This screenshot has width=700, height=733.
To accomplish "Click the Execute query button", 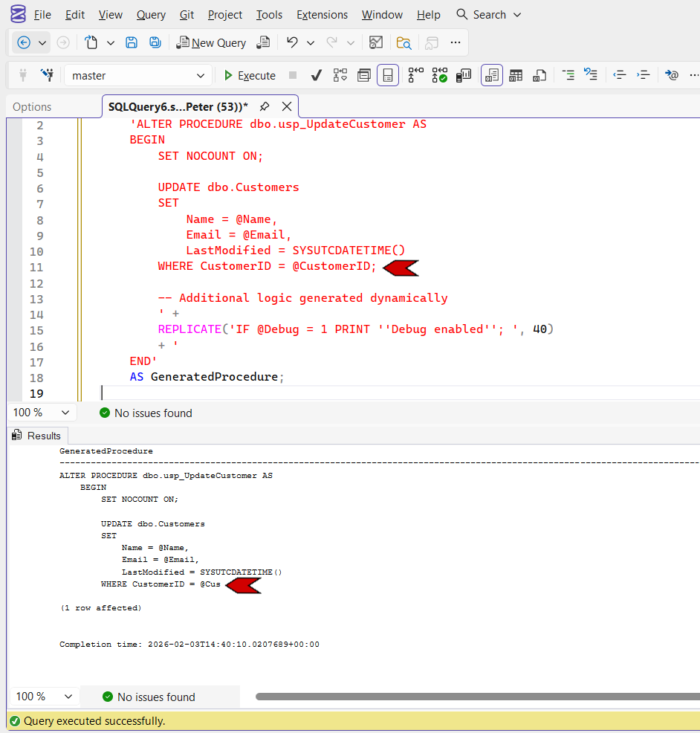I will (x=249, y=75).
